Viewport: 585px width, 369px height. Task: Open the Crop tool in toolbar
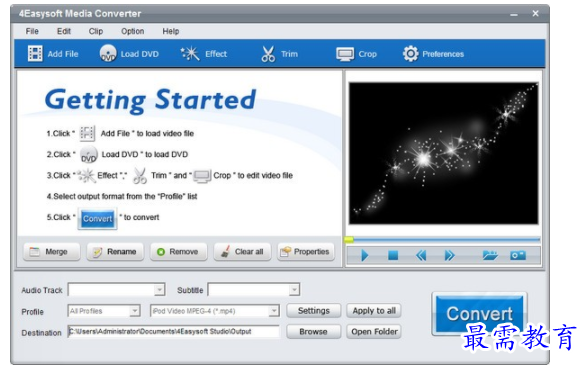[356, 54]
